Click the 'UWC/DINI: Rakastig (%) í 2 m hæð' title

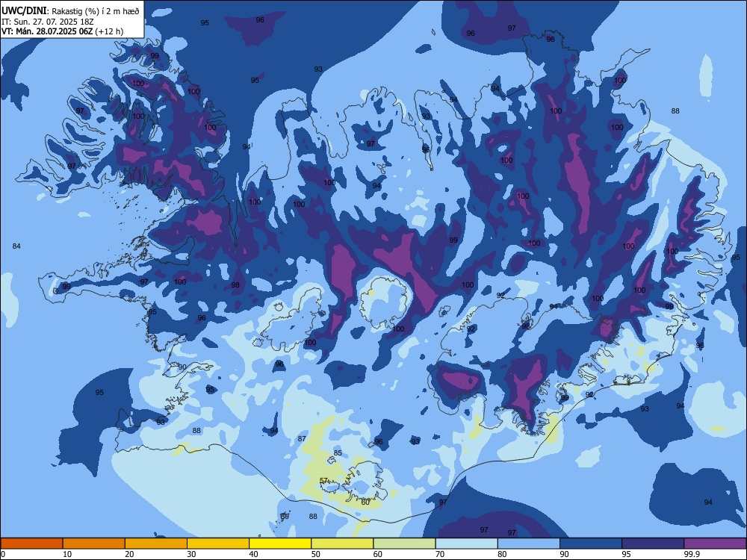[x=70, y=11]
